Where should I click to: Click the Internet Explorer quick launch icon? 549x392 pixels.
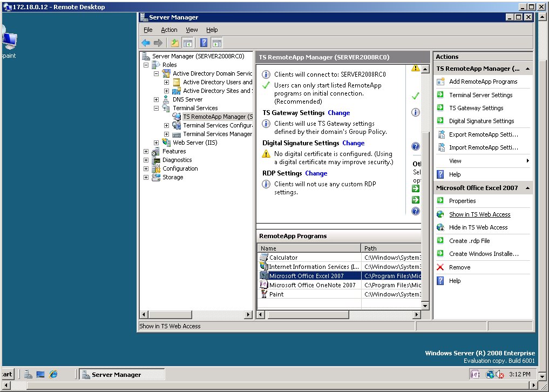point(53,375)
